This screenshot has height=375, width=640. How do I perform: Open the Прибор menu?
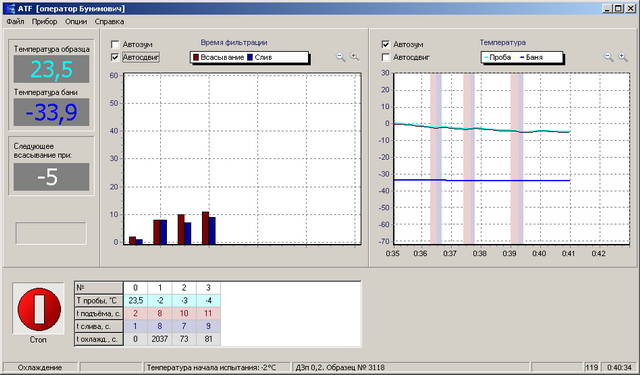(44, 22)
